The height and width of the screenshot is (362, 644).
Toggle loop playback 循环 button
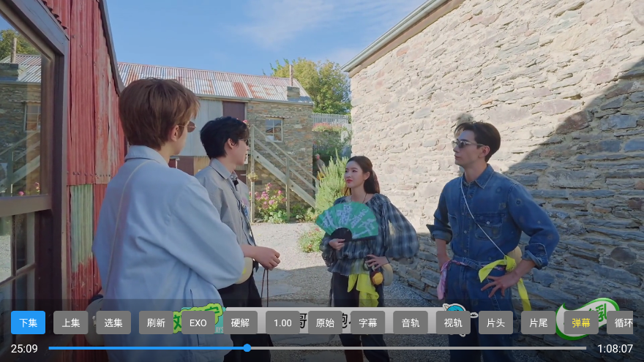pos(620,323)
